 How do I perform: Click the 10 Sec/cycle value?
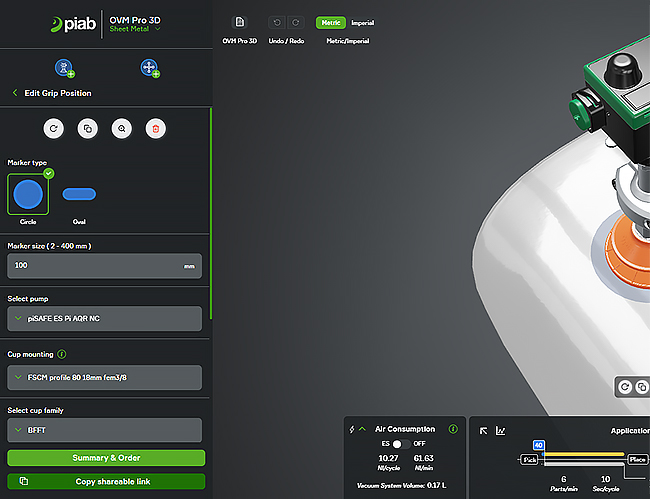pyautogui.click(x=605, y=479)
